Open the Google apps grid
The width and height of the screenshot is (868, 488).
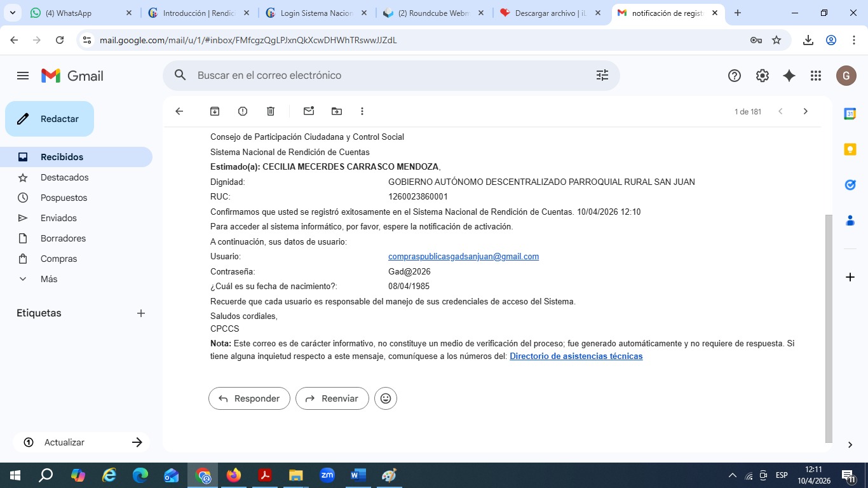pos(816,76)
